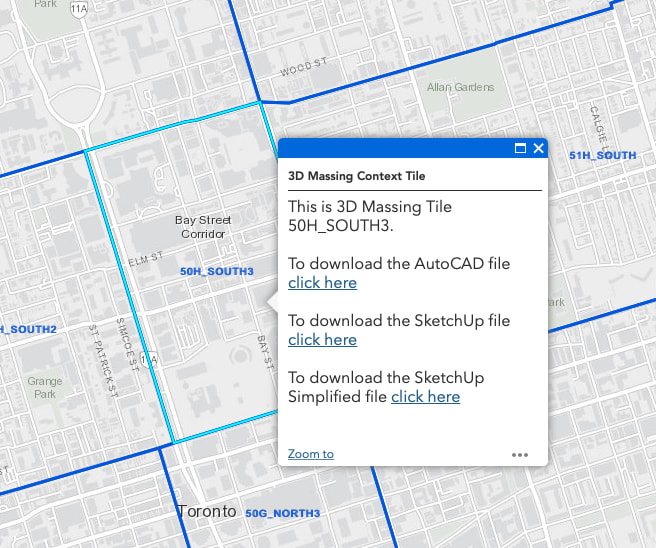Close the 3D Massing Context Tile popup
Viewport: 656px width, 548px height.
point(538,148)
